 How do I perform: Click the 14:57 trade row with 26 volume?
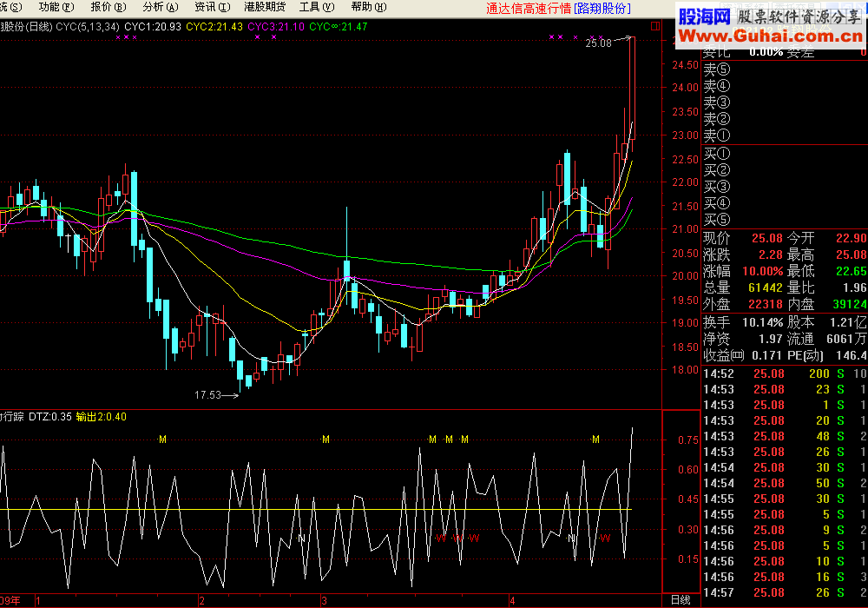pyautogui.click(x=785, y=592)
